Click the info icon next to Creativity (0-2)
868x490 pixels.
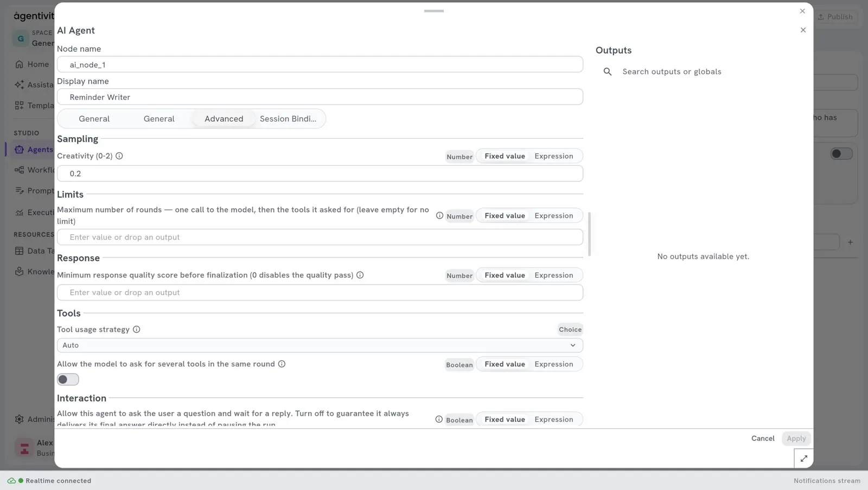point(119,156)
